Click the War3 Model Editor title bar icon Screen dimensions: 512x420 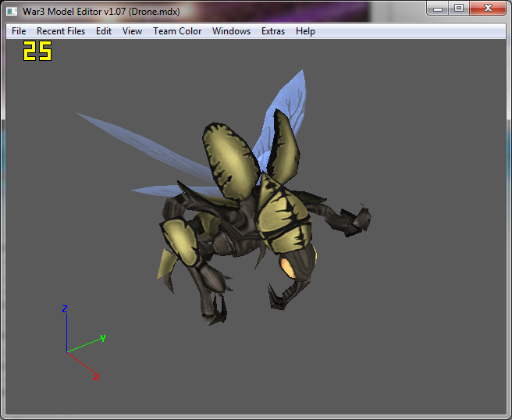[12, 12]
